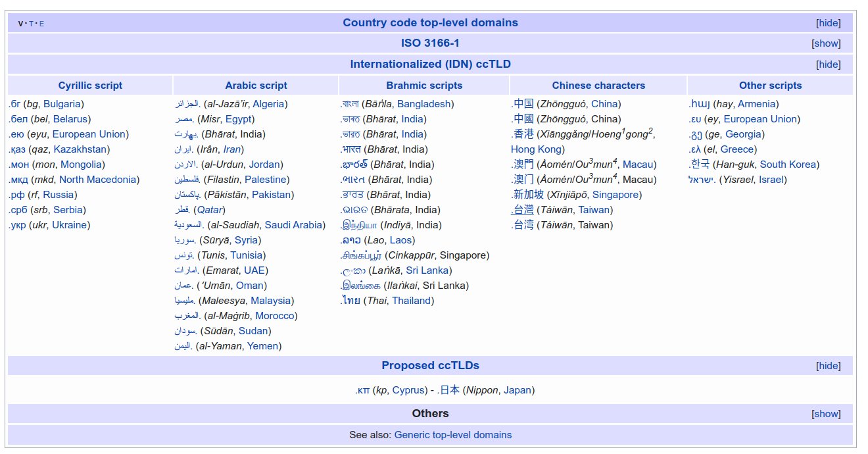
Task: Visit the Palestine link
Action: pos(265,180)
